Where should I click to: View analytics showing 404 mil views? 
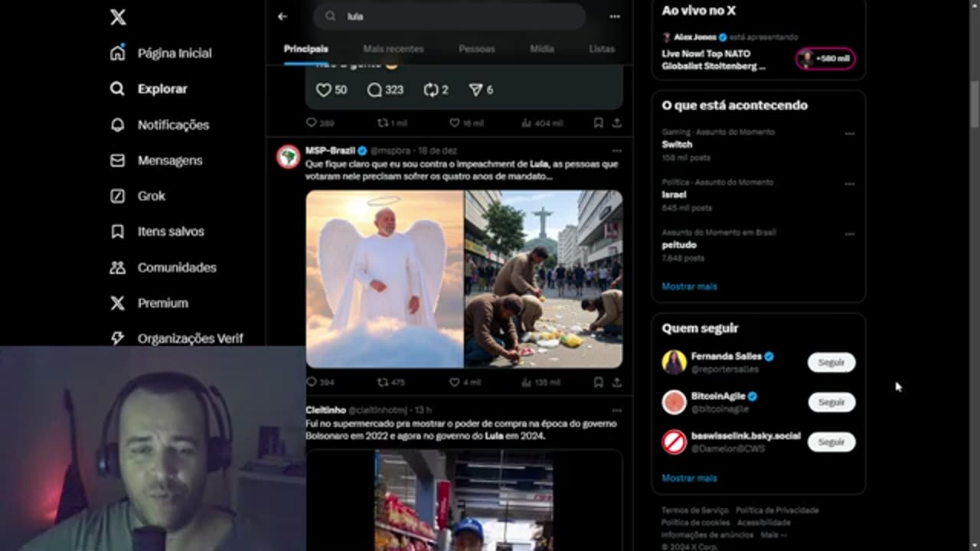tap(542, 122)
